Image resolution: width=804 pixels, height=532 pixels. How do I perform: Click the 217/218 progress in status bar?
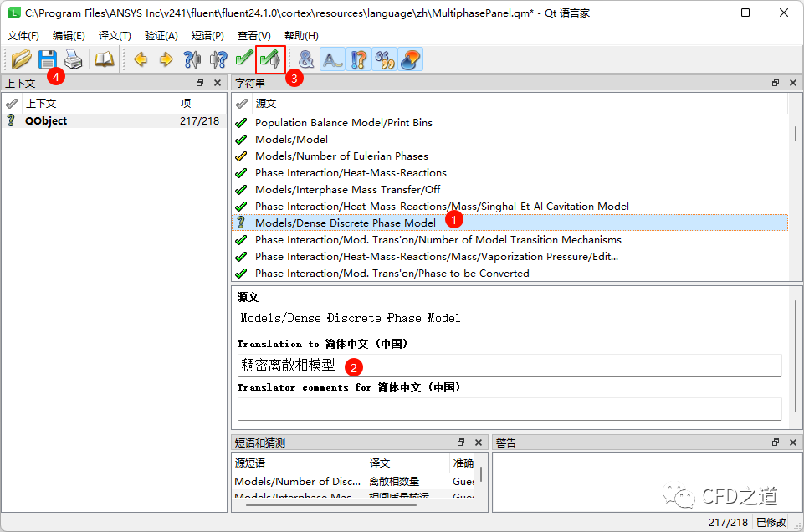[x=728, y=522]
